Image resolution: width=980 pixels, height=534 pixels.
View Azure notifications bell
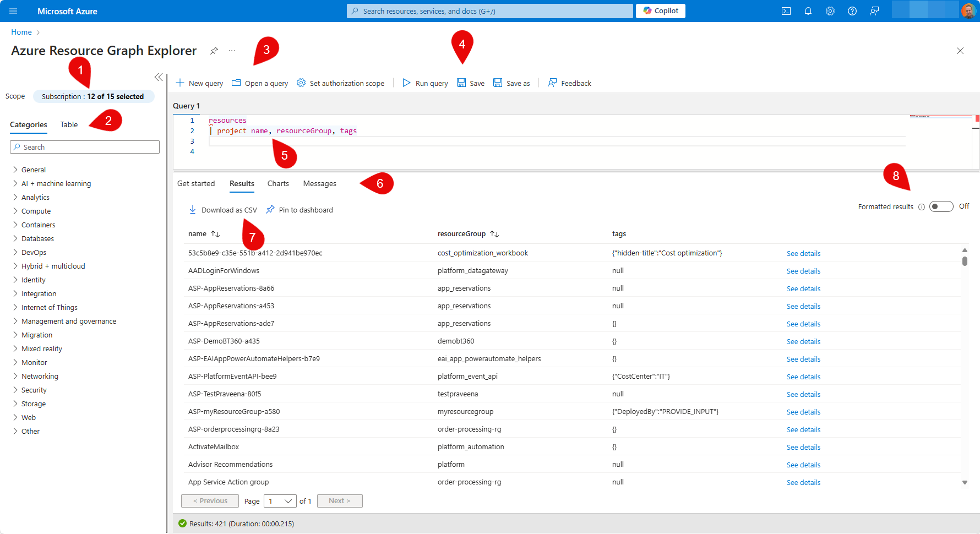pos(808,10)
